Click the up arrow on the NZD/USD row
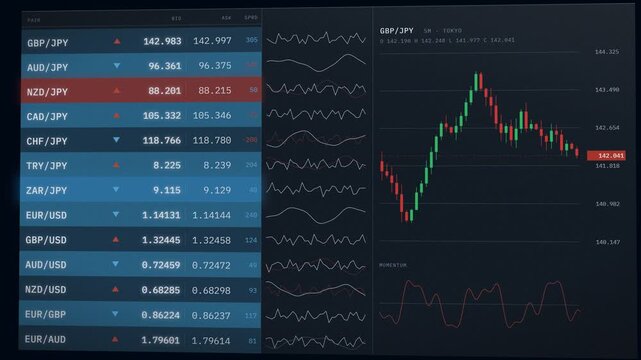 [x=115, y=289]
